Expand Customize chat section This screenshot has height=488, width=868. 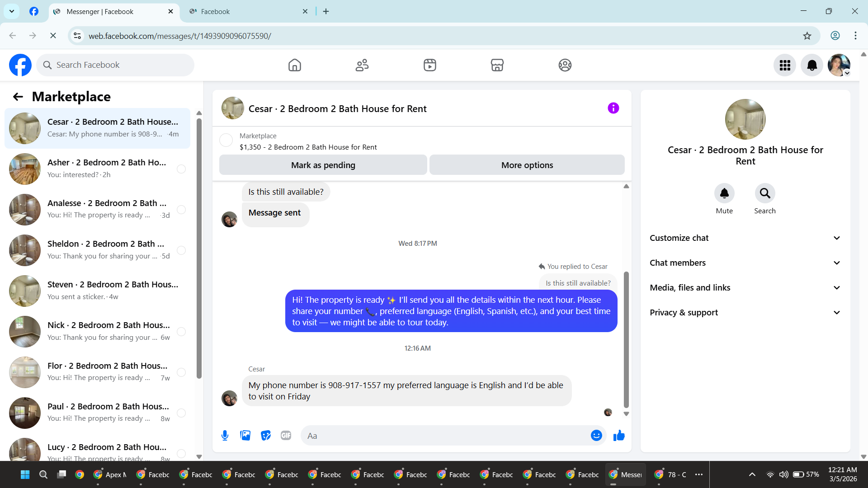click(x=745, y=238)
